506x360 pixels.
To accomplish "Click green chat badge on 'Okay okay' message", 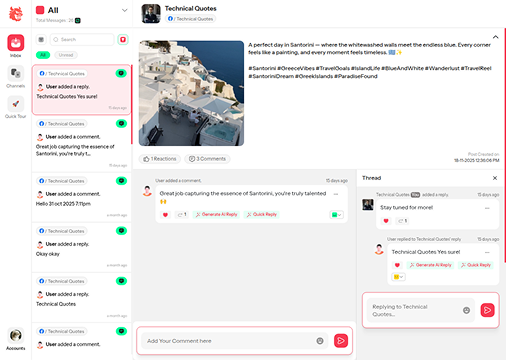I will tap(121, 231).
